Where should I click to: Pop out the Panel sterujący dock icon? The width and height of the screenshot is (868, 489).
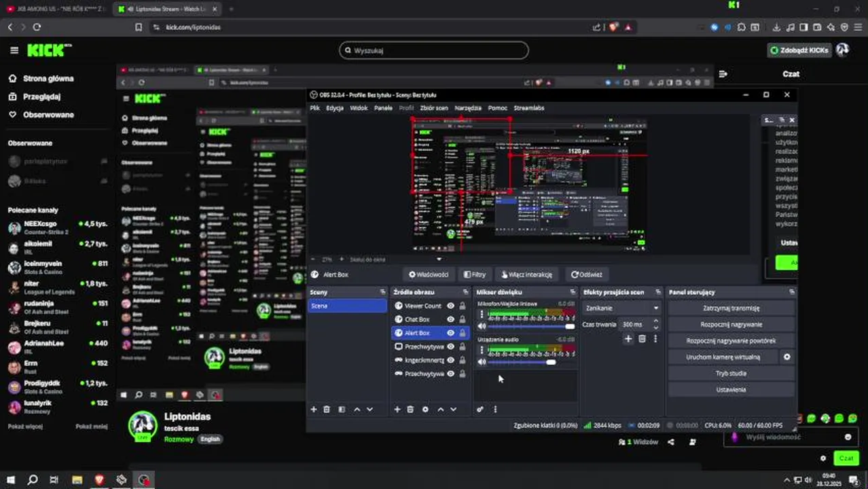coord(792,292)
